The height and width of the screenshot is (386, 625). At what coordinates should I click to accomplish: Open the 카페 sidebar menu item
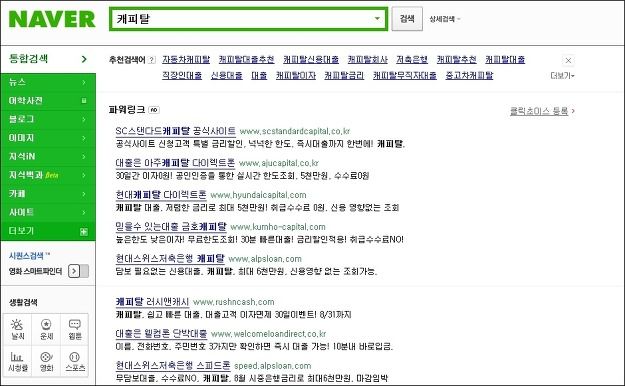pos(48,193)
